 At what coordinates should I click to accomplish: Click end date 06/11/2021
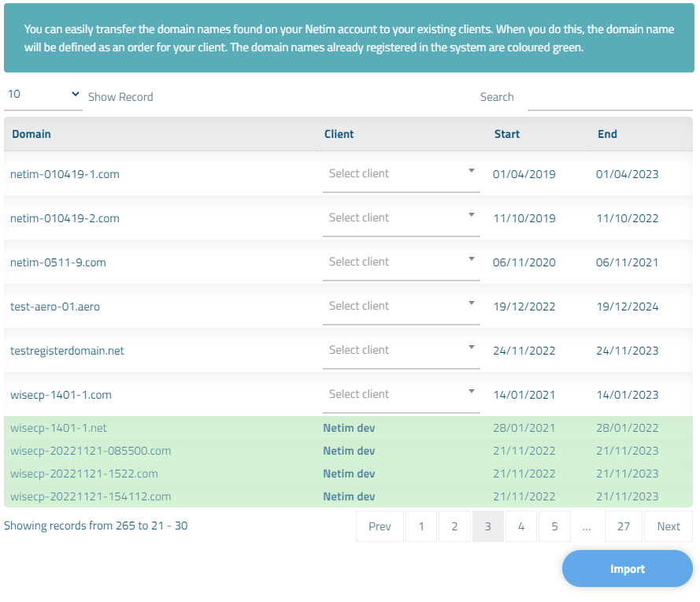(628, 262)
